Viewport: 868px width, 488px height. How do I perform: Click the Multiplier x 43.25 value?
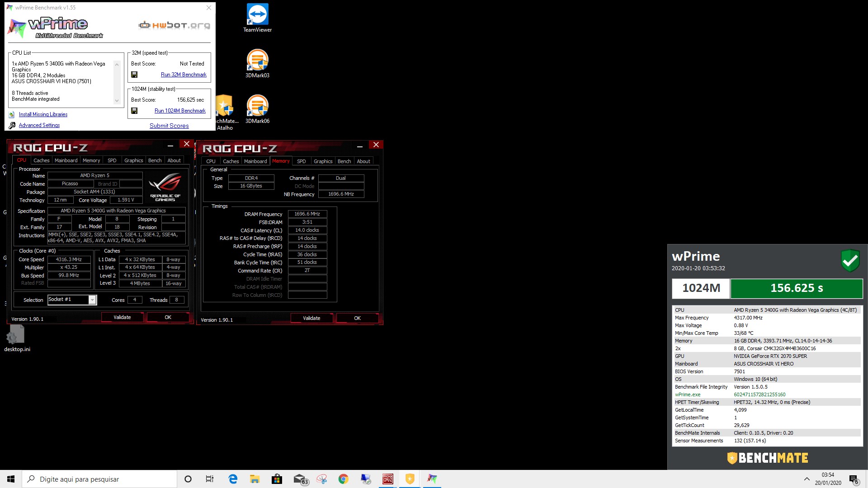[69, 267]
